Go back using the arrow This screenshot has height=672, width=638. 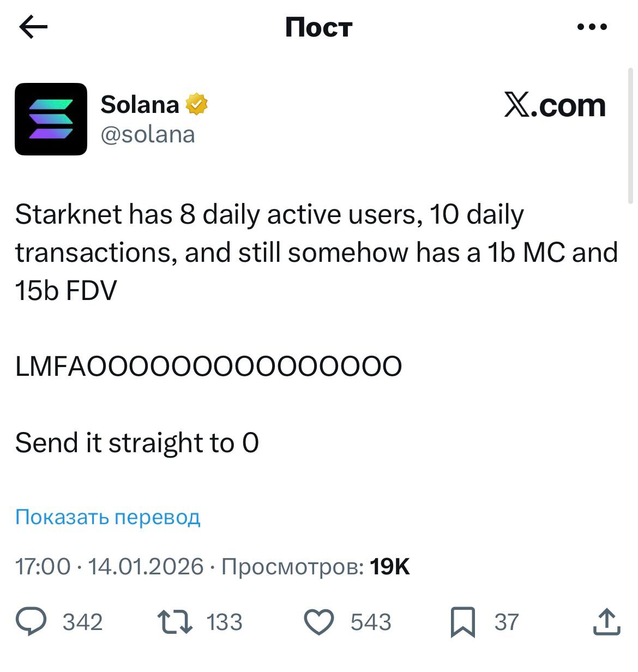point(32,27)
